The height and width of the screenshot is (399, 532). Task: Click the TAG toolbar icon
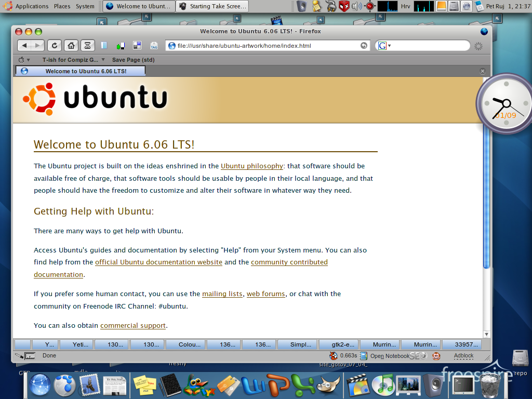pos(154,46)
